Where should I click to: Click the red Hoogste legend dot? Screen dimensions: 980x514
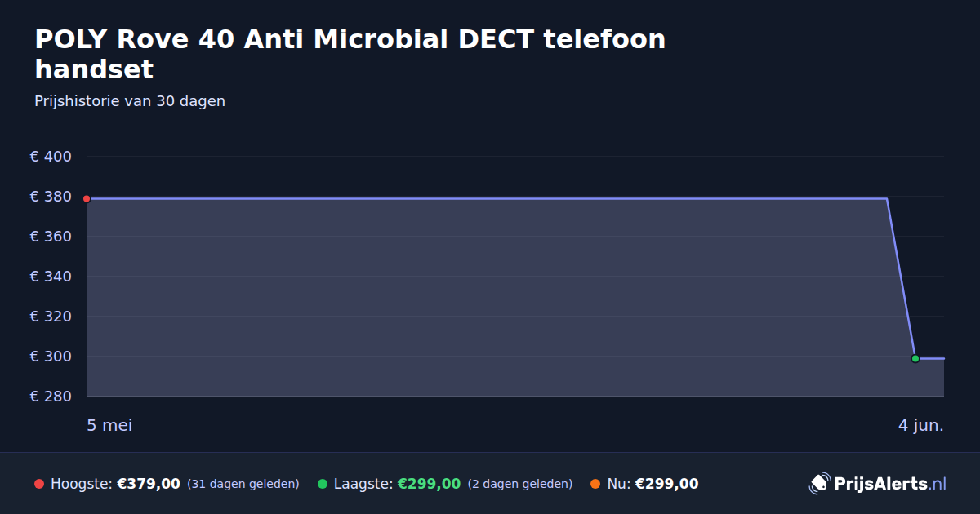click(39, 484)
